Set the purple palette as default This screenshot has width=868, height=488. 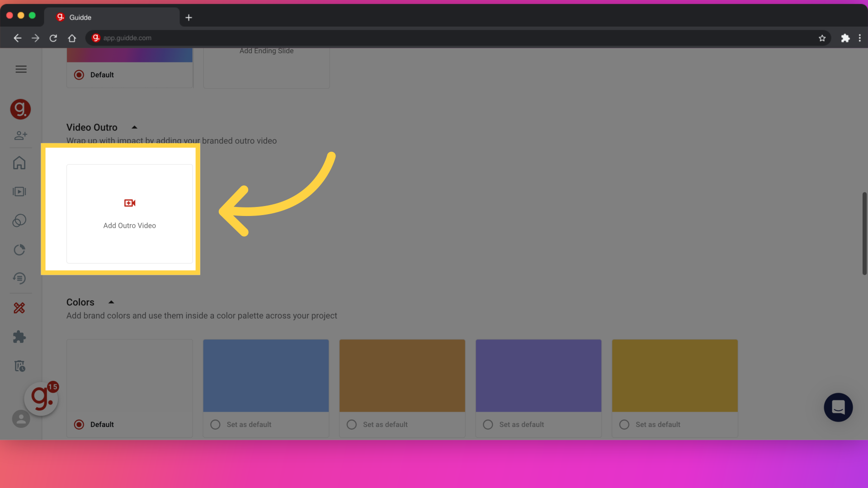[x=488, y=424]
